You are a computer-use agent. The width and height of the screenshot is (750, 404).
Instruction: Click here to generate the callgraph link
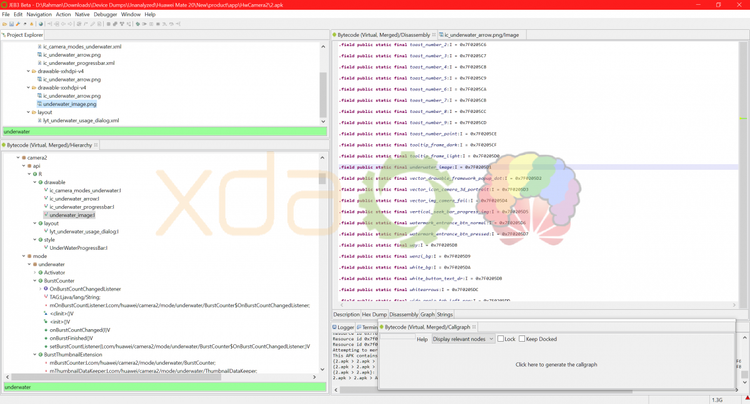point(556,364)
